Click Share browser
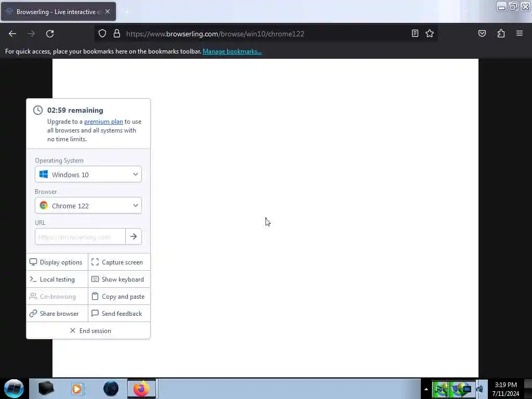Image resolution: width=532 pixels, height=399 pixels. click(x=57, y=313)
